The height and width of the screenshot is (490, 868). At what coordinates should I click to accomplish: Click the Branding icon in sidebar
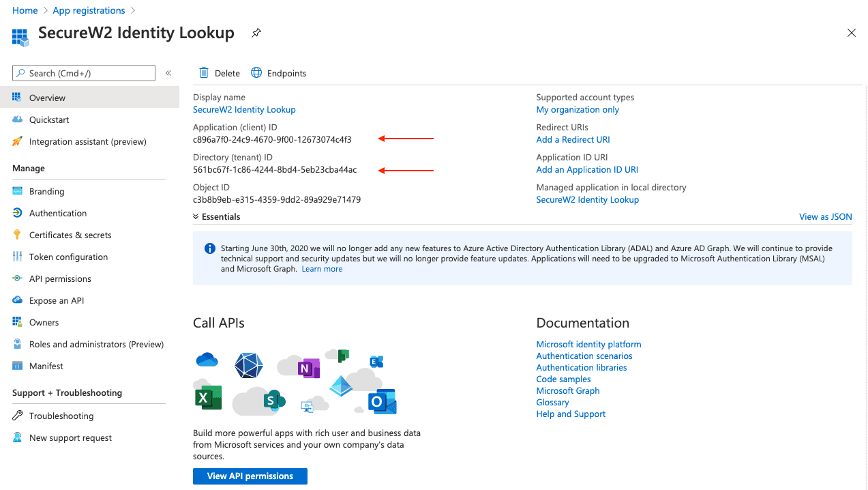pos(17,191)
